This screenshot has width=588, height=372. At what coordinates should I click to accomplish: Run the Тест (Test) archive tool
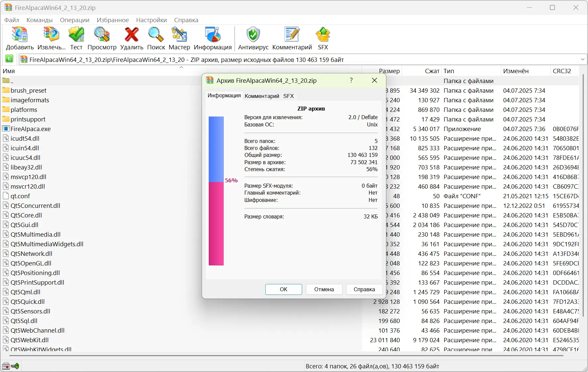76,35
